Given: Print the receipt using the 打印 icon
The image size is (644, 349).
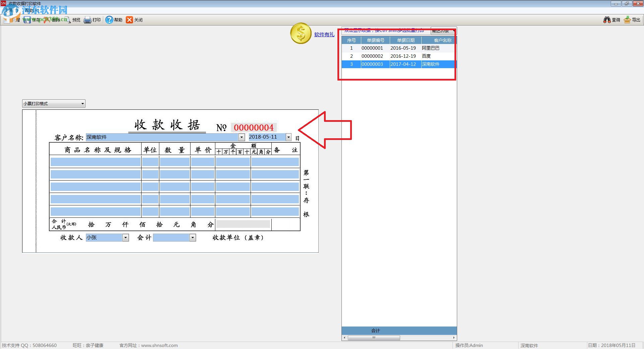Looking at the screenshot, I should [x=87, y=20].
